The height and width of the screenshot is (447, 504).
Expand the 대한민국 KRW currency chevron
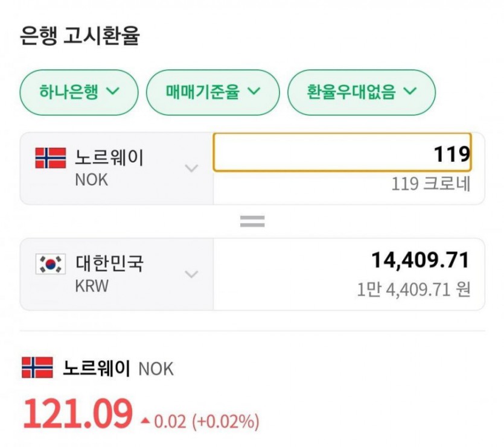click(191, 274)
